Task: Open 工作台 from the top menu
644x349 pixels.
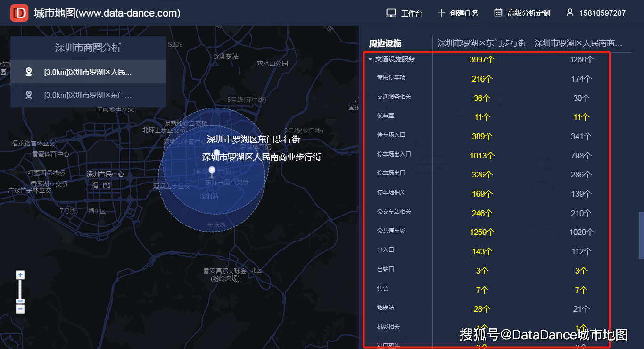Action: click(x=412, y=13)
